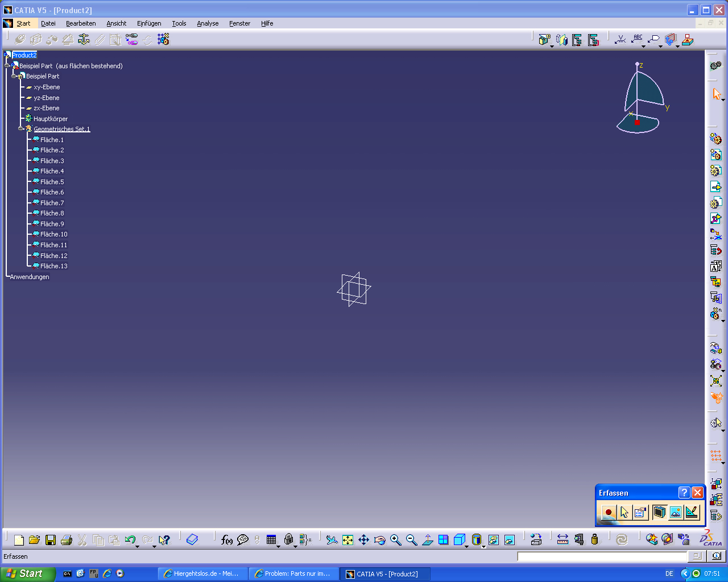Image resolution: width=728 pixels, height=582 pixels.
Task: Toggle the Erfassen vector mode
Action: [x=691, y=512]
